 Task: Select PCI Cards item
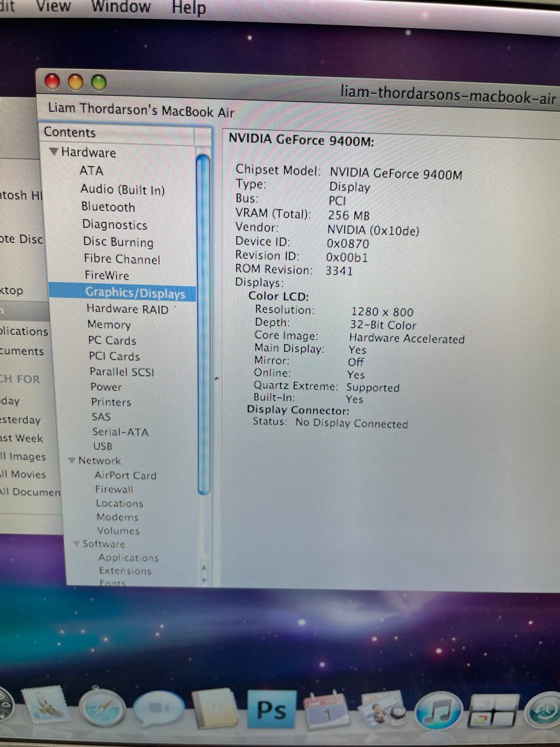coord(114,356)
